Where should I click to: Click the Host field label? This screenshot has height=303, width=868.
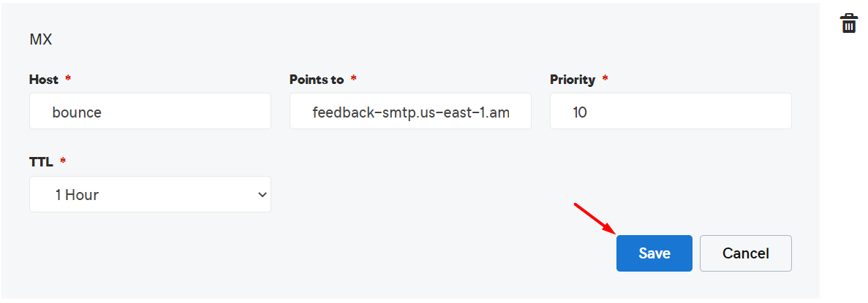tap(44, 80)
